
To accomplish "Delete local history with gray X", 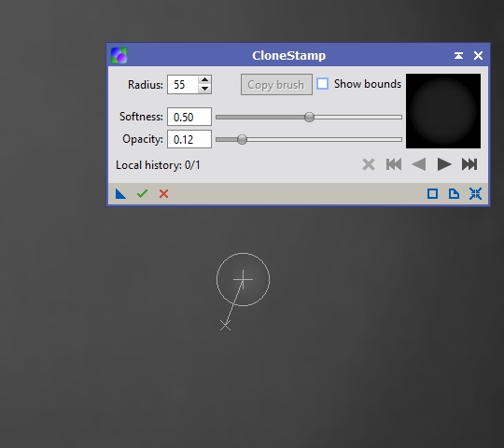I will click(369, 164).
